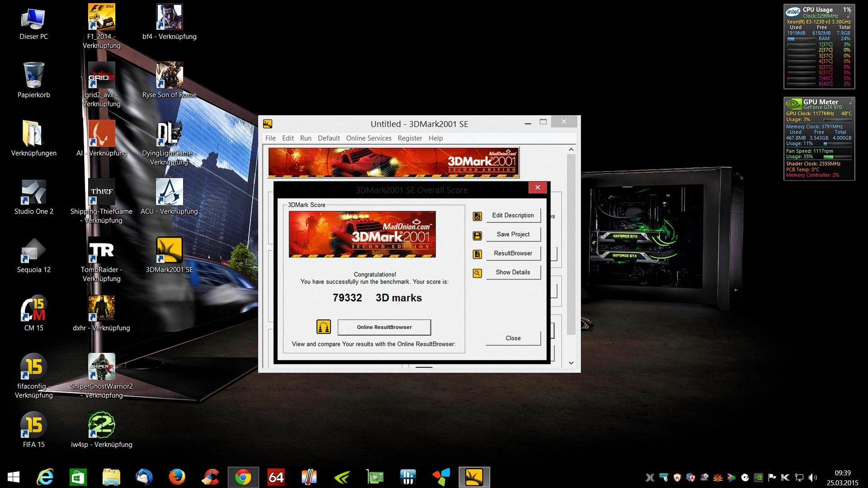Select the CM 15 desktop icon
Screen dimensions: 868x488
point(33,314)
